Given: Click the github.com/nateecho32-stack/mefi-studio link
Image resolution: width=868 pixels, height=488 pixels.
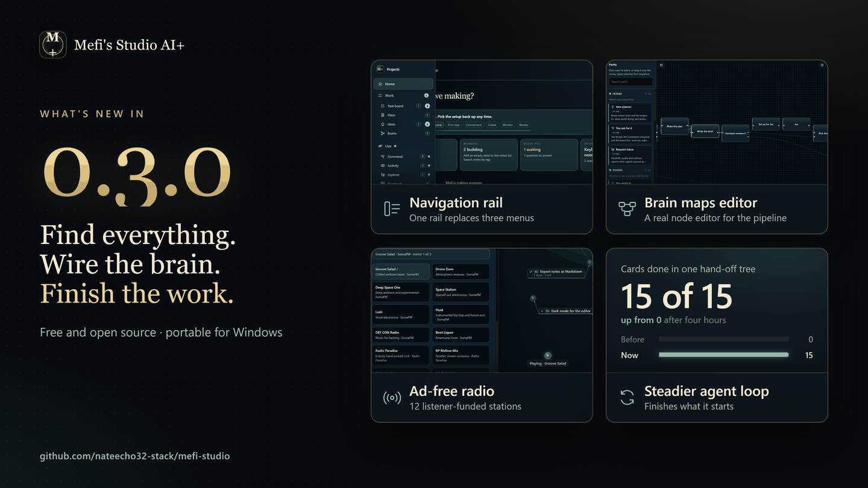Looking at the screenshot, I should point(135,456).
